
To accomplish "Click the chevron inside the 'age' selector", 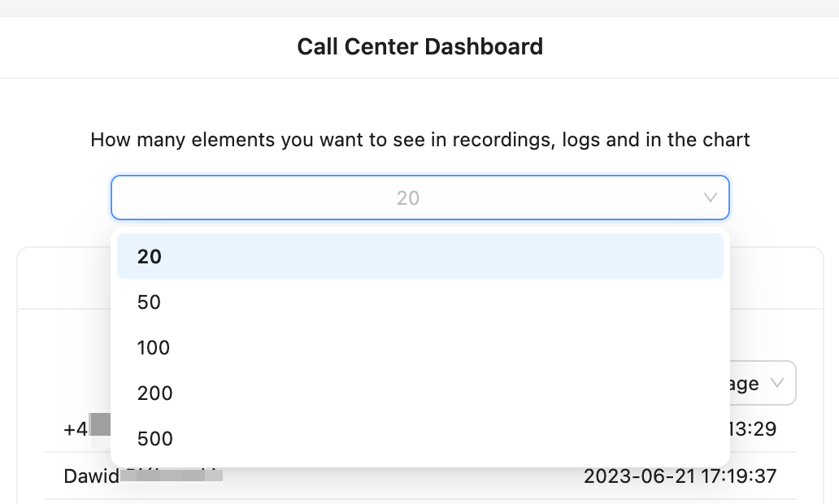I will (x=778, y=383).
